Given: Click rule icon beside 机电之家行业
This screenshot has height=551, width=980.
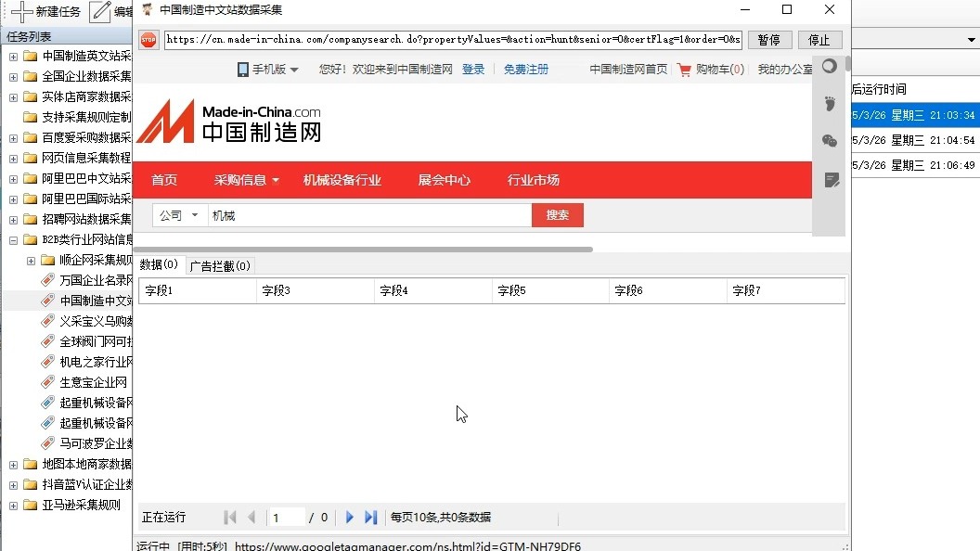Looking at the screenshot, I should (x=47, y=362).
